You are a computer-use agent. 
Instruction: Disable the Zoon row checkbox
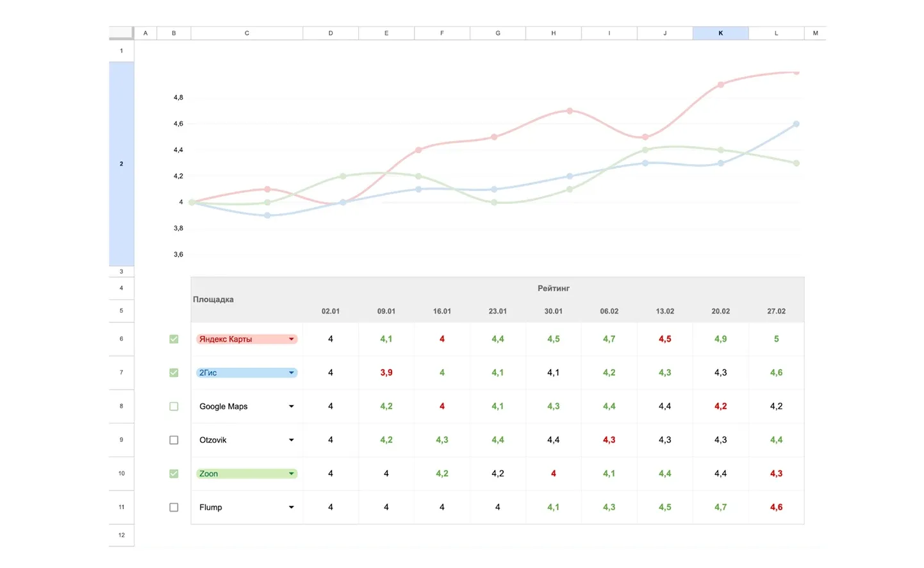[x=174, y=474]
